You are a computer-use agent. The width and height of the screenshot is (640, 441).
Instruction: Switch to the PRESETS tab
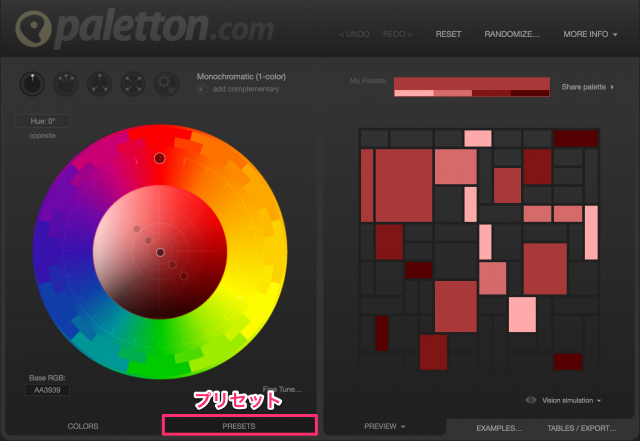coord(239,426)
